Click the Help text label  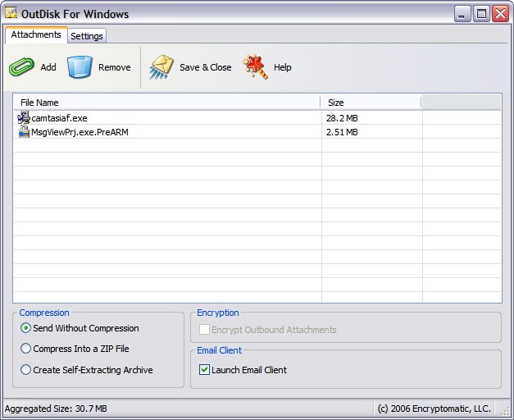click(283, 67)
